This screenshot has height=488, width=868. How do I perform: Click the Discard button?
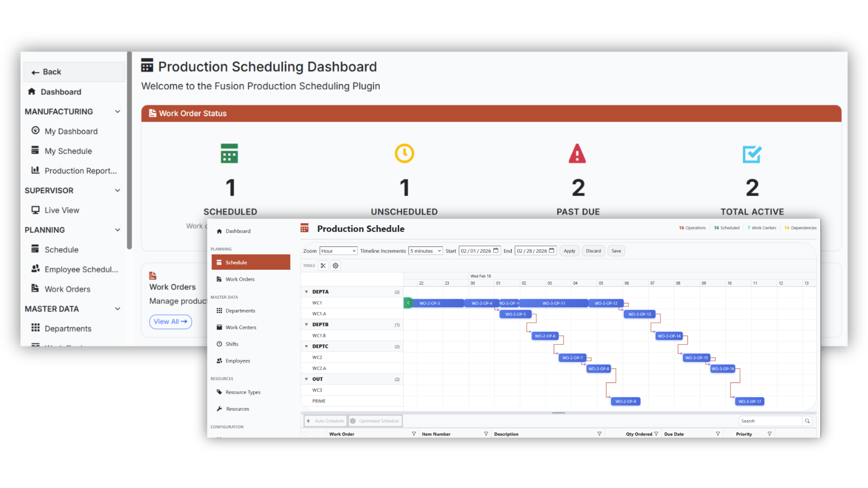tap(594, 251)
